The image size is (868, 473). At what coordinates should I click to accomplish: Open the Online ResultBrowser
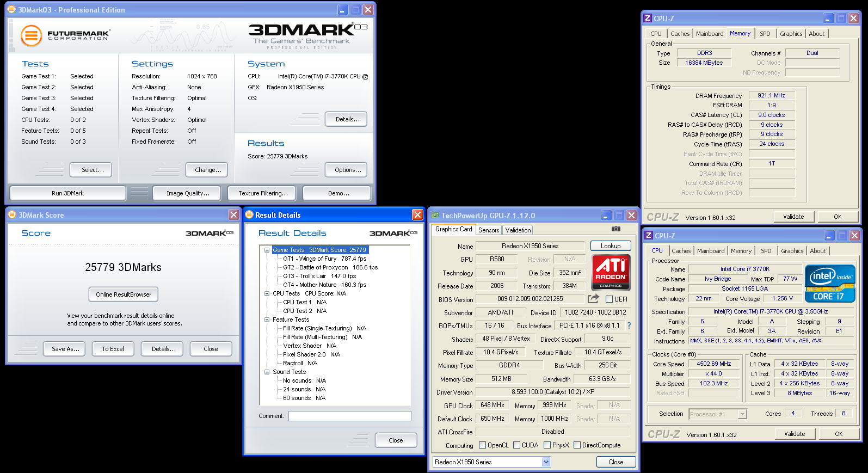coord(124,294)
